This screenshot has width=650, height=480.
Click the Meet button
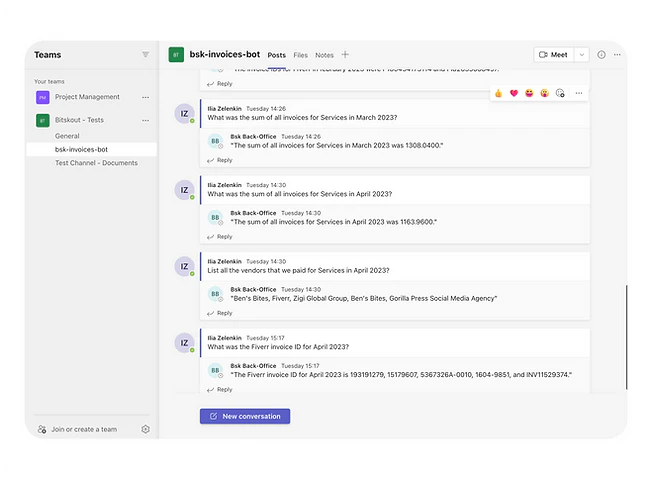pos(553,55)
